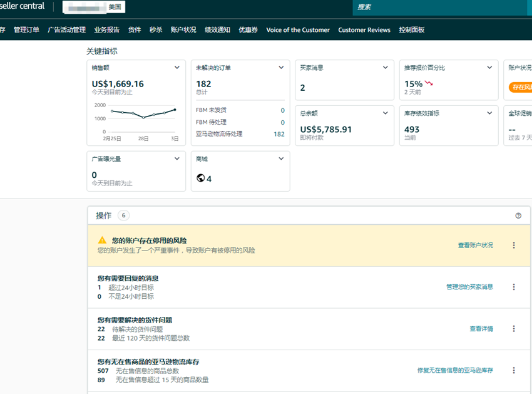Click 查看账户状况 link
The height and width of the screenshot is (394, 532).
(x=475, y=245)
